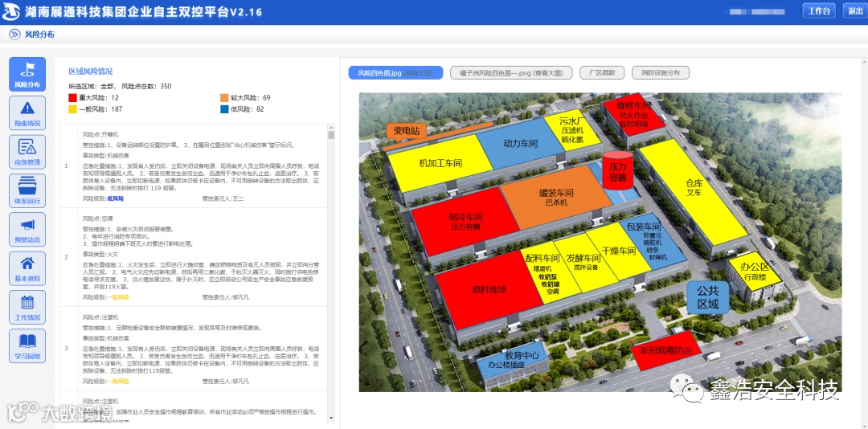Viewport: 868px width, 429px height.
Task: Click the 罐装车间 zone on map
Action: click(556, 198)
